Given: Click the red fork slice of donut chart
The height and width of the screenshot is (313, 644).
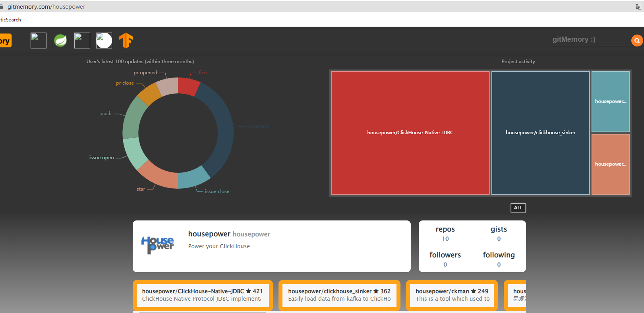Looking at the screenshot, I should (x=188, y=86).
